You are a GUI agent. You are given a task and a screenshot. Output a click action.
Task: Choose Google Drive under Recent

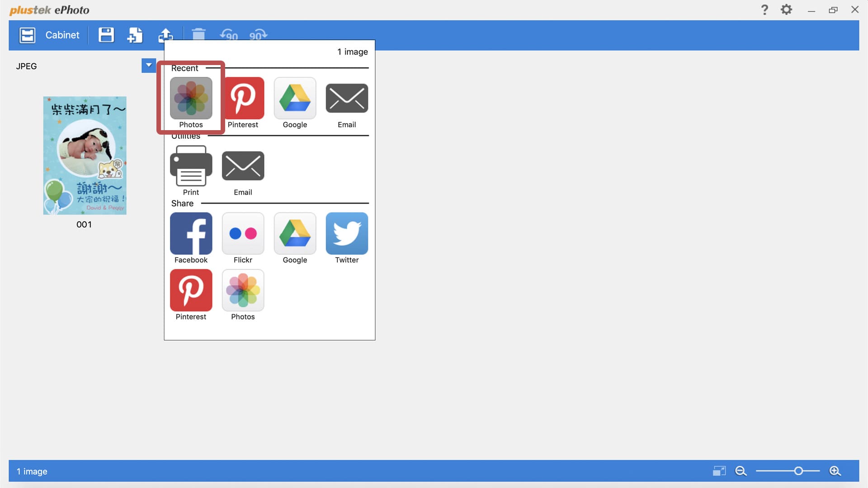pos(295,103)
